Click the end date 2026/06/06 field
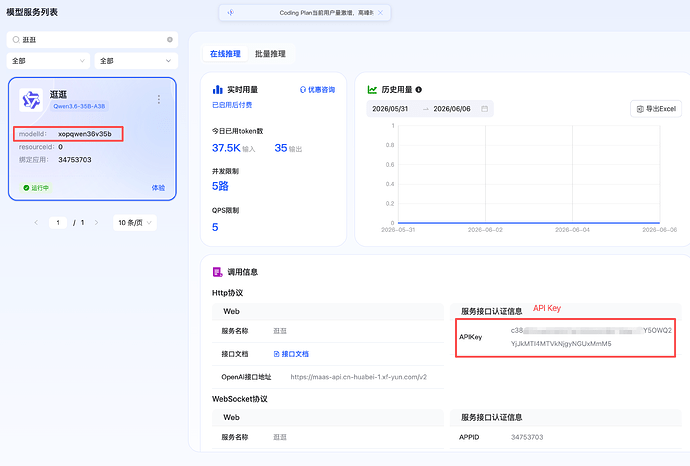This screenshot has width=690, height=466. pyautogui.click(x=452, y=109)
